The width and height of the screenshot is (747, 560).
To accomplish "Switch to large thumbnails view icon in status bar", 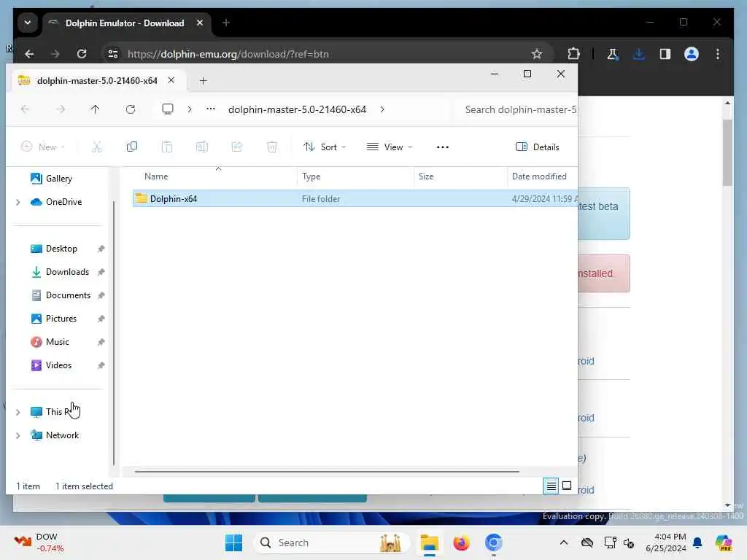I will coord(567,486).
